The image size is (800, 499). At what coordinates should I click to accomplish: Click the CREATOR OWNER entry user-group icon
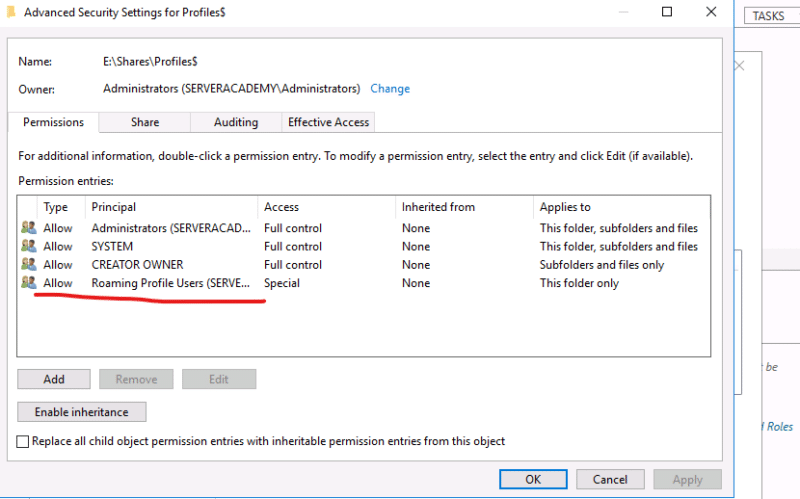tap(29, 265)
